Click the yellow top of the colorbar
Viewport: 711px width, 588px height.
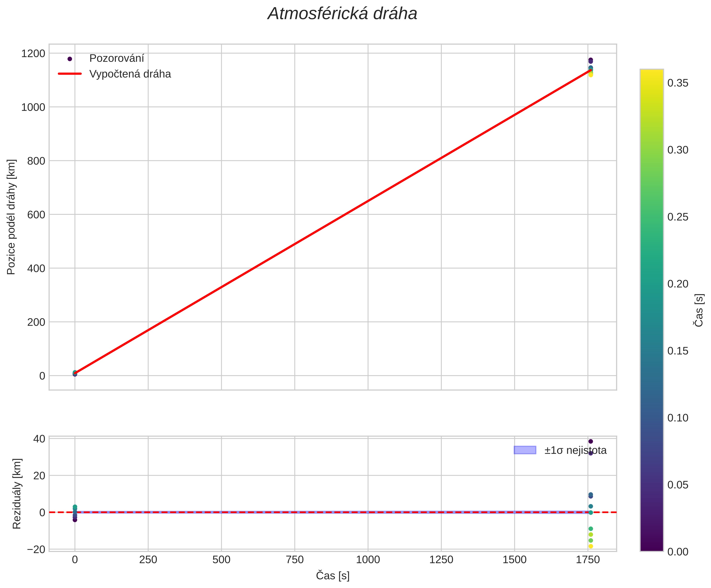[652, 73]
